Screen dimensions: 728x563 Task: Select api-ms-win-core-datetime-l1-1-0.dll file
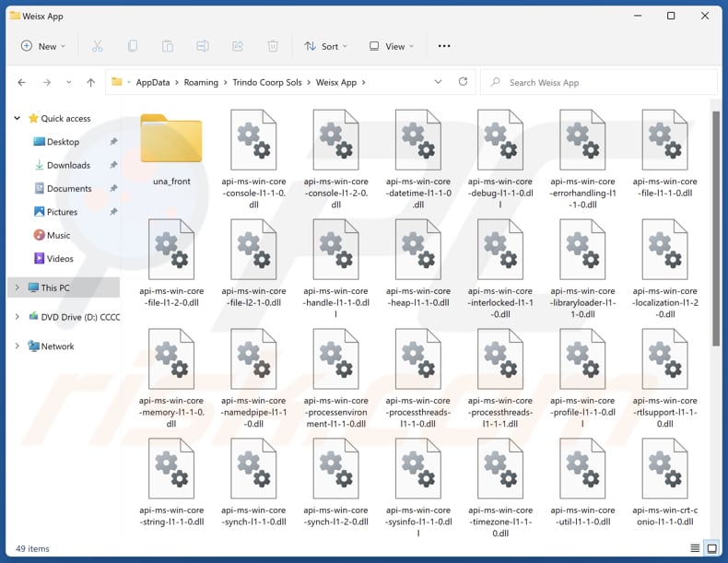[x=418, y=159]
